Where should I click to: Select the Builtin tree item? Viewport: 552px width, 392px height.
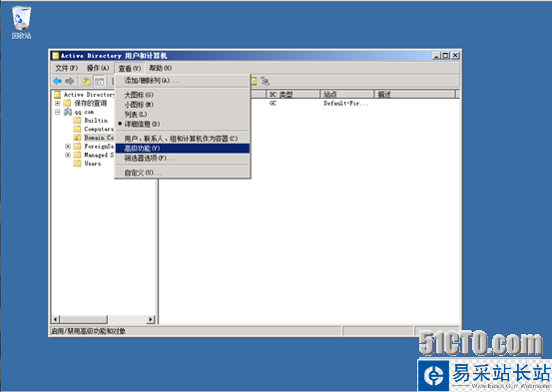pyautogui.click(x=96, y=121)
